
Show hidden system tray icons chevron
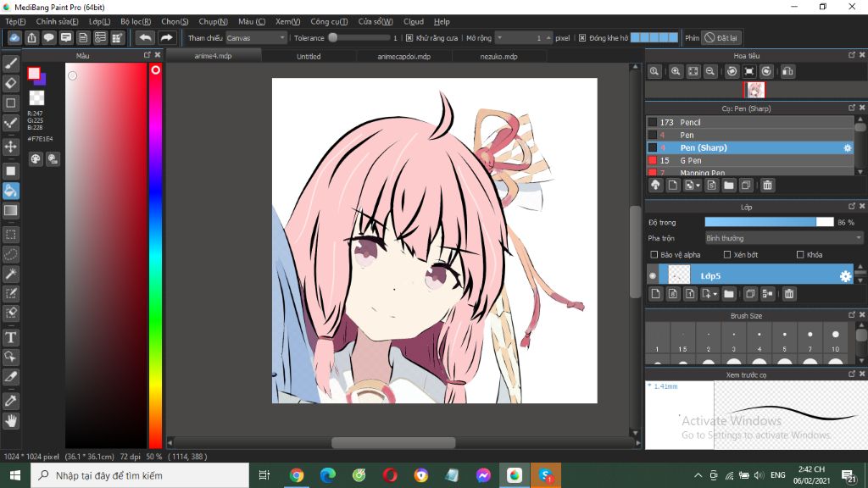698,475
